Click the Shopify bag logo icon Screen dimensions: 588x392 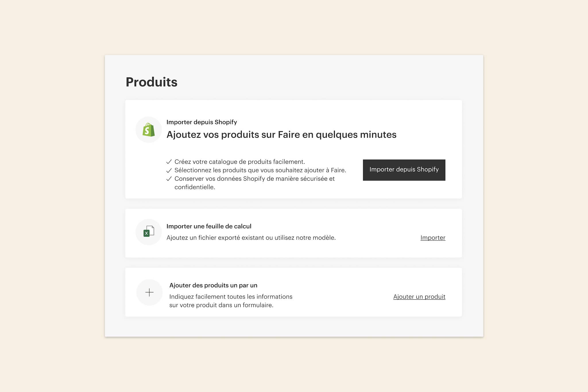(x=148, y=130)
